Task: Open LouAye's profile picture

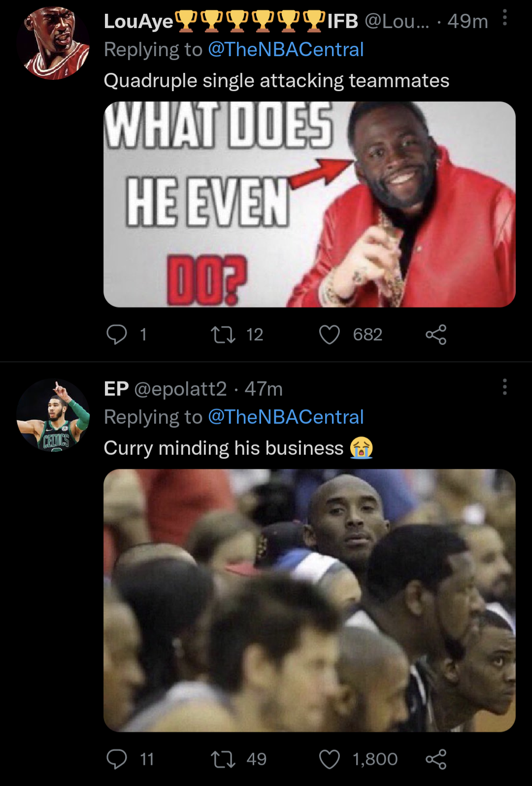Action: pyautogui.click(x=53, y=43)
